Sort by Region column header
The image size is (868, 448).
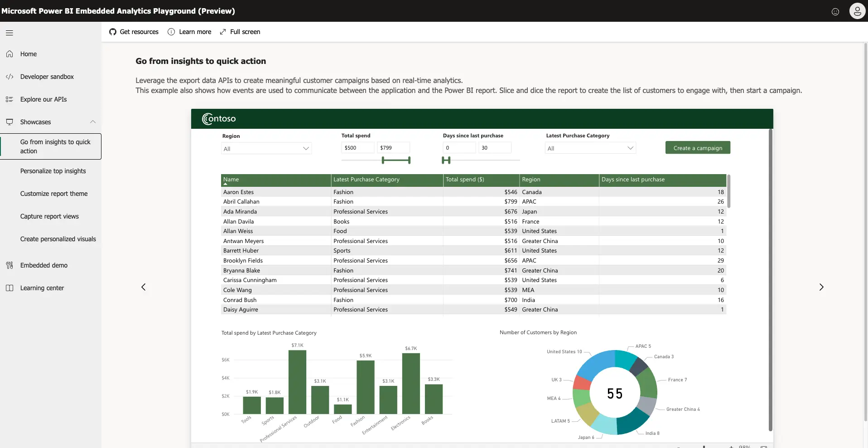click(x=559, y=180)
